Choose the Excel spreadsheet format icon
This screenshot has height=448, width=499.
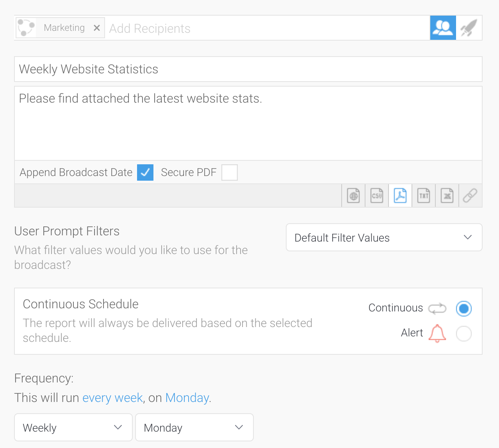click(x=447, y=196)
